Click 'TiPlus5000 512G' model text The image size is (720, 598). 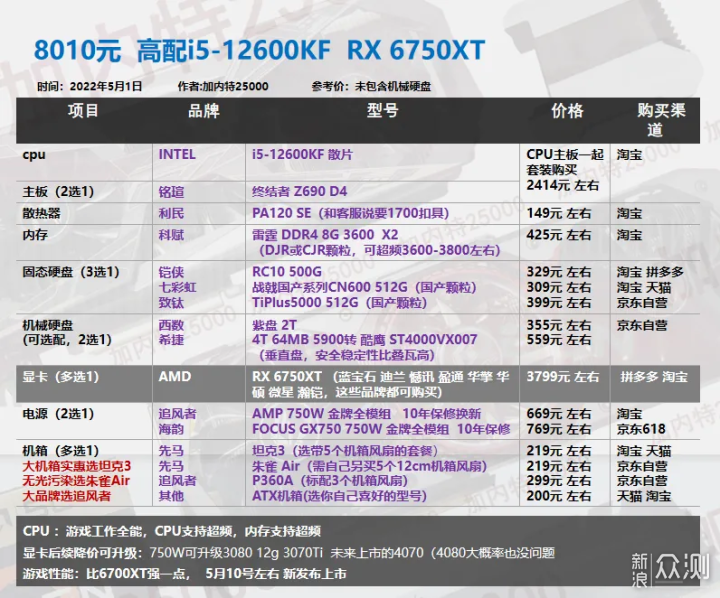click(x=305, y=303)
